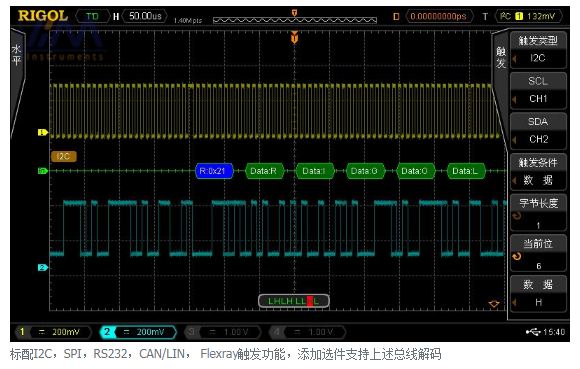Click the waveform memory overview bar
The image size is (580, 369).
coord(295,20)
